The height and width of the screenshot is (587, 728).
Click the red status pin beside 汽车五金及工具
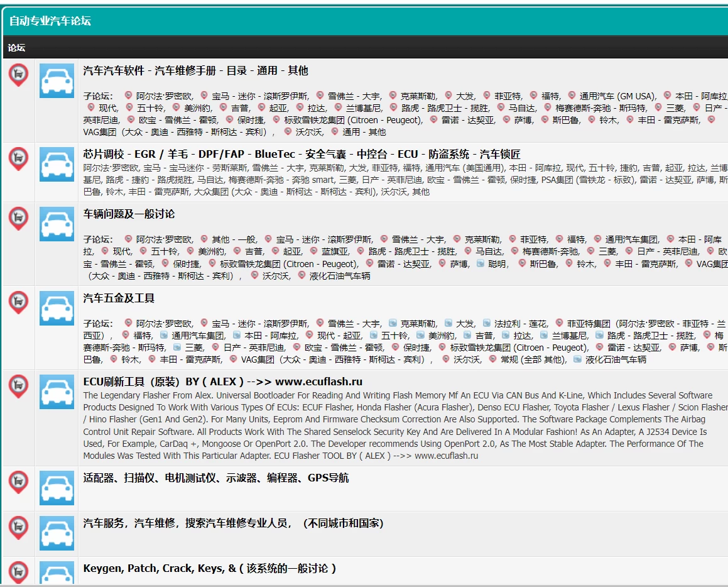(18, 302)
